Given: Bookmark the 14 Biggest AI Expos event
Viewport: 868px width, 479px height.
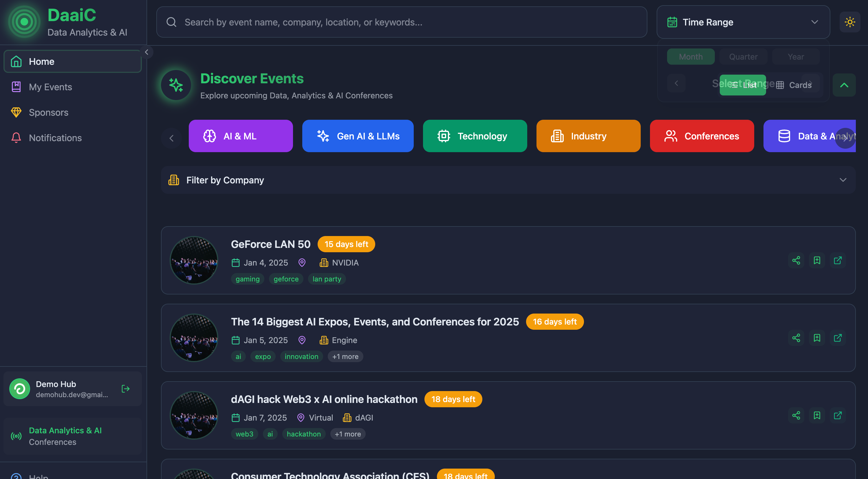Looking at the screenshot, I should pyautogui.click(x=817, y=338).
